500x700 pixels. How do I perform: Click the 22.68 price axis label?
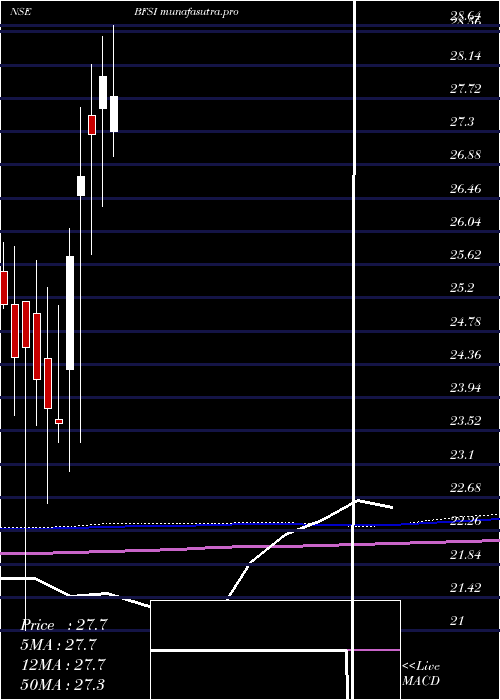tap(465, 487)
